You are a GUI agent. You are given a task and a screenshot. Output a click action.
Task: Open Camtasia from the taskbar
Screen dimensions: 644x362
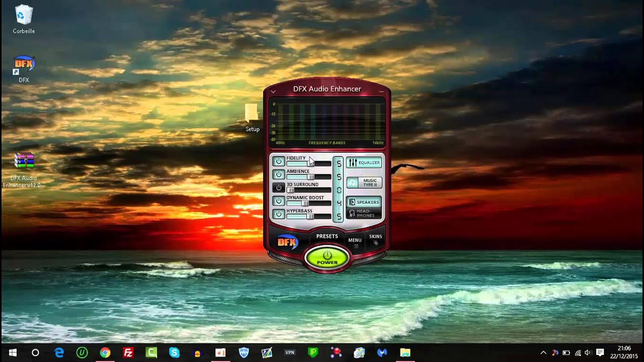pyautogui.click(x=151, y=353)
